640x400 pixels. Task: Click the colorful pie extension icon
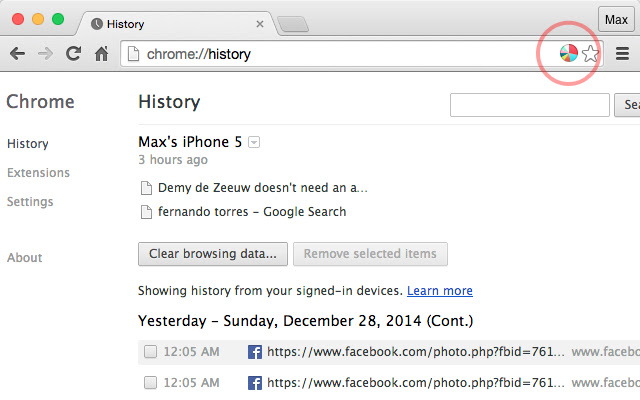click(568, 54)
